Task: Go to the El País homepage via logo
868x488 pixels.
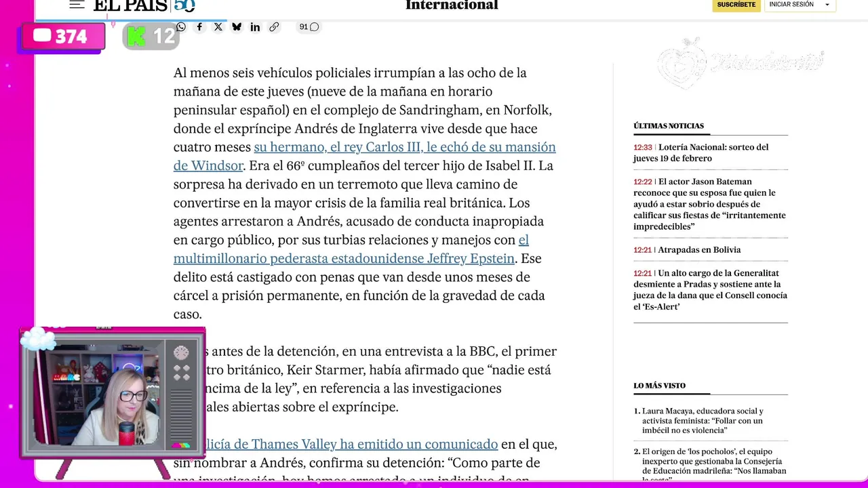Action: coord(144,5)
